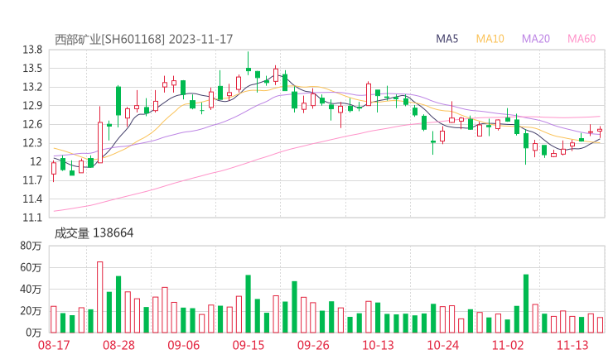
Task: Click the 11-13 date label
Action: tap(572, 345)
